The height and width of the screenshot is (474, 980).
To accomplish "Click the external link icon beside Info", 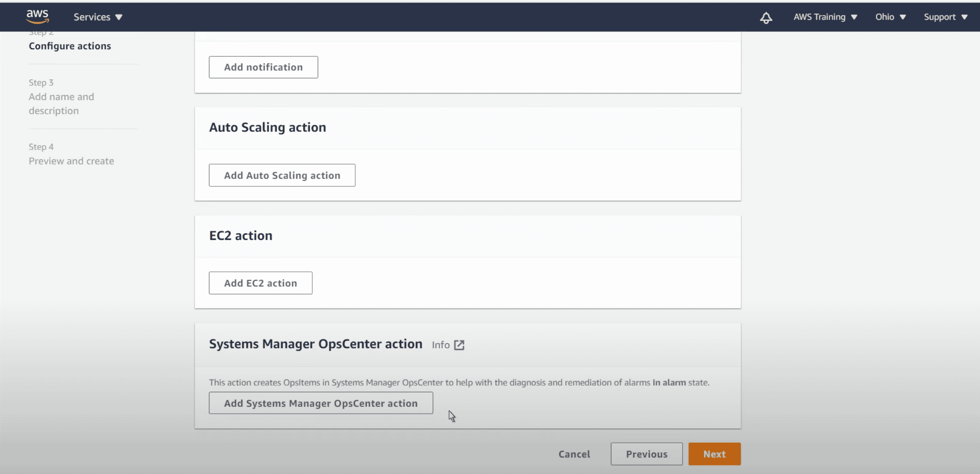I will (459, 345).
